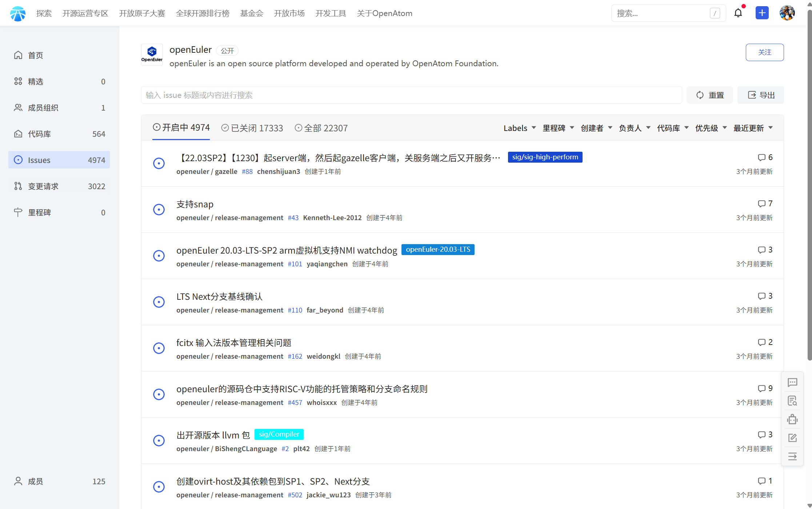Click the 重置 reset button
Image resolution: width=812 pixels, height=509 pixels.
(710, 95)
